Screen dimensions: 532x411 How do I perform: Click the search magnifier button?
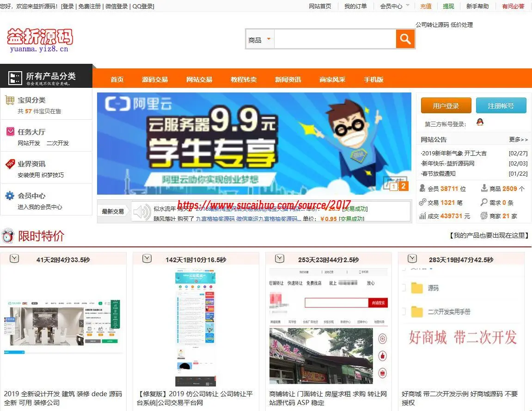pyautogui.click(x=405, y=39)
